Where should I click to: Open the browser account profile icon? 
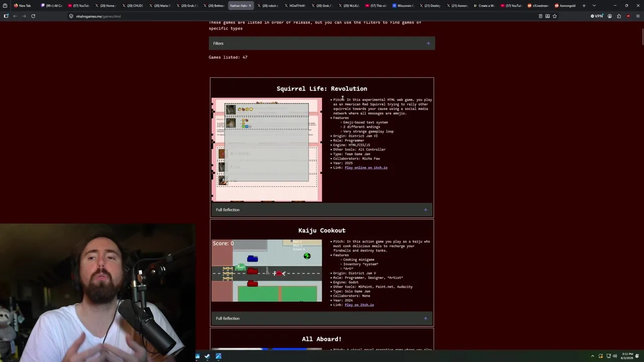(x=610, y=16)
